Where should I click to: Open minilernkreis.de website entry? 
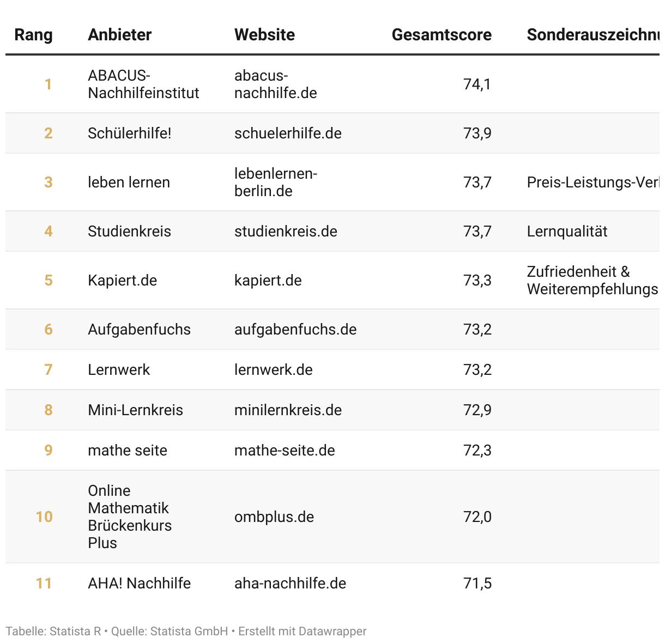pos(288,410)
